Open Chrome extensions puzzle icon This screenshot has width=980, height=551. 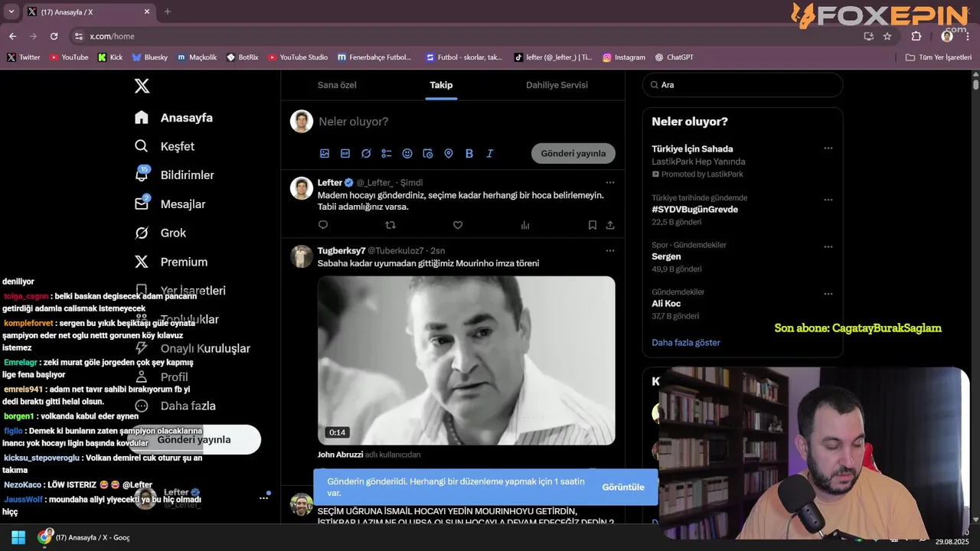tap(916, 36)
